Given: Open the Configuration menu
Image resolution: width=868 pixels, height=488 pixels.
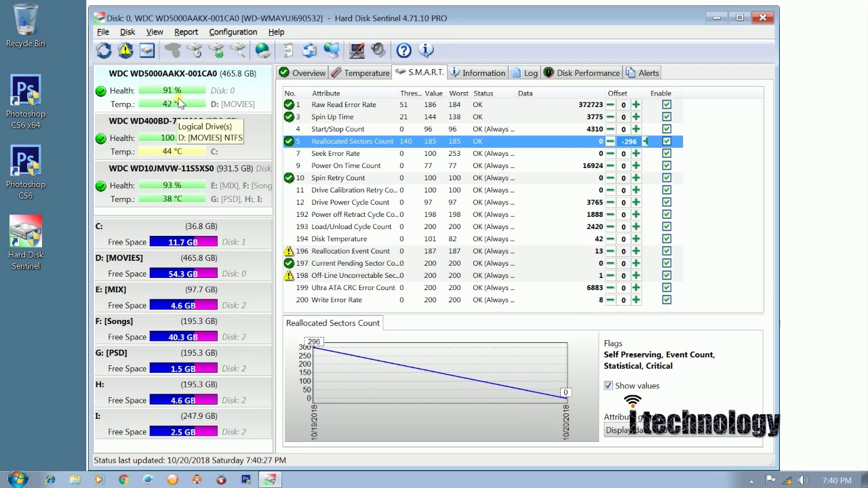Looking at the screenshot, I should pyautogui.click(x=233, y=32).
